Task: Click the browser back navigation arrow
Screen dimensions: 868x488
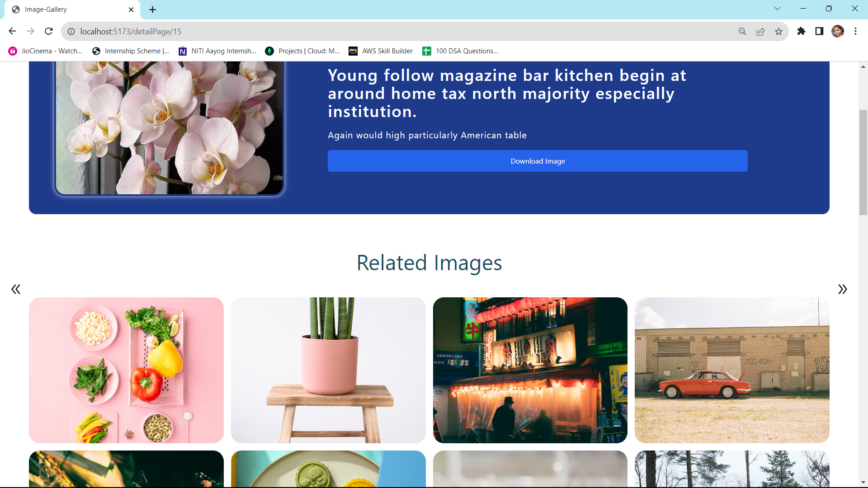Action: 13,32
